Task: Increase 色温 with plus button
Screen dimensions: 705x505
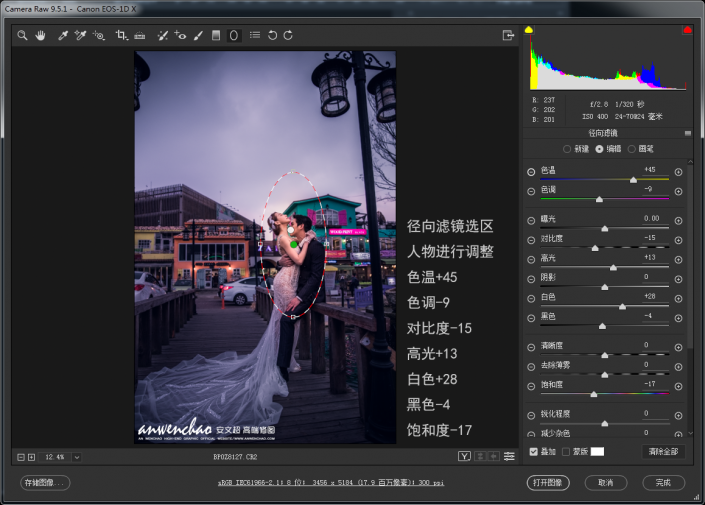Action: 678,172
